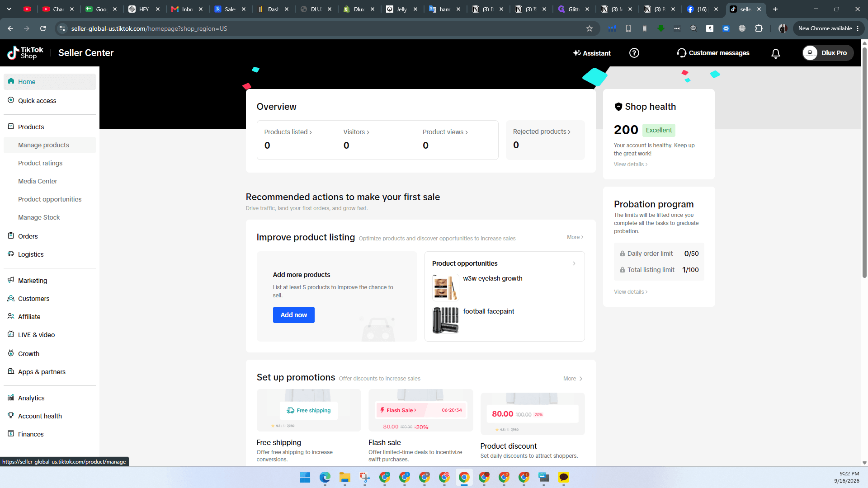Click the Add now button
The height and width of the screenshot is (488, 868).
click(293, 315)
